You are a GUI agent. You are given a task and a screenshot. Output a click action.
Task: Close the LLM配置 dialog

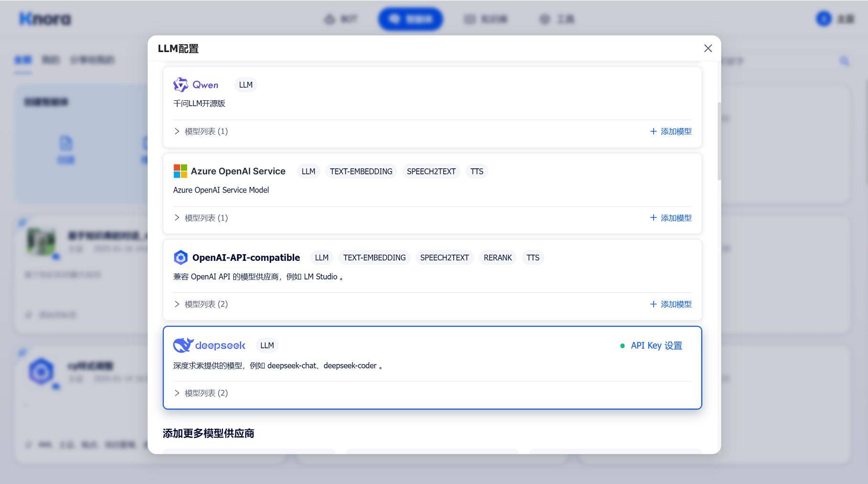point(708,48)
